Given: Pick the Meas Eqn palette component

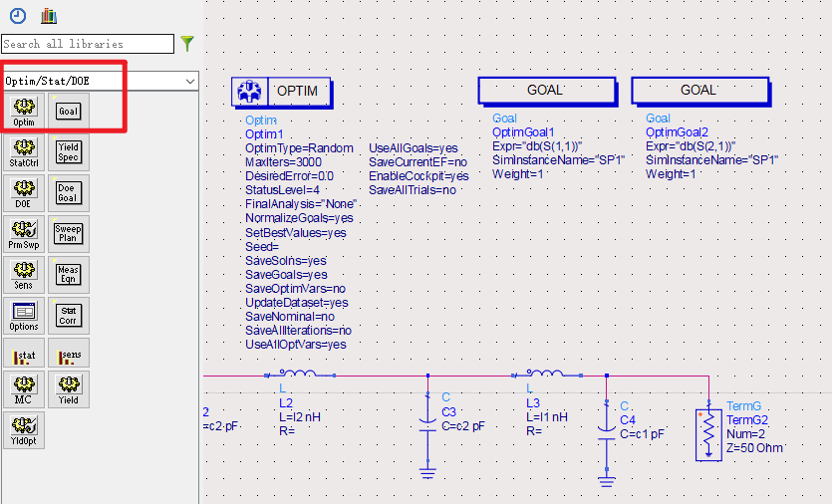Looking at the screenshot, I should (x=69, y=275).
